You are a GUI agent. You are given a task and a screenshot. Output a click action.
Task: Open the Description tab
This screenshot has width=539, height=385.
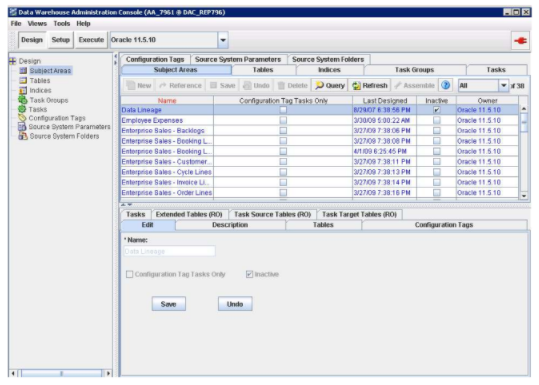[x=230, y=225]
